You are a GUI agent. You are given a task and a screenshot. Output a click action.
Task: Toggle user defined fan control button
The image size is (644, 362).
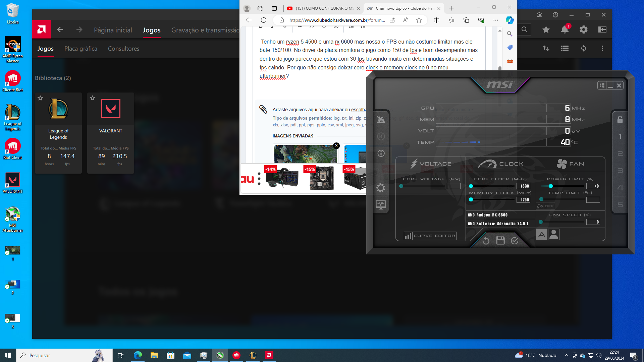pos(554,234)
